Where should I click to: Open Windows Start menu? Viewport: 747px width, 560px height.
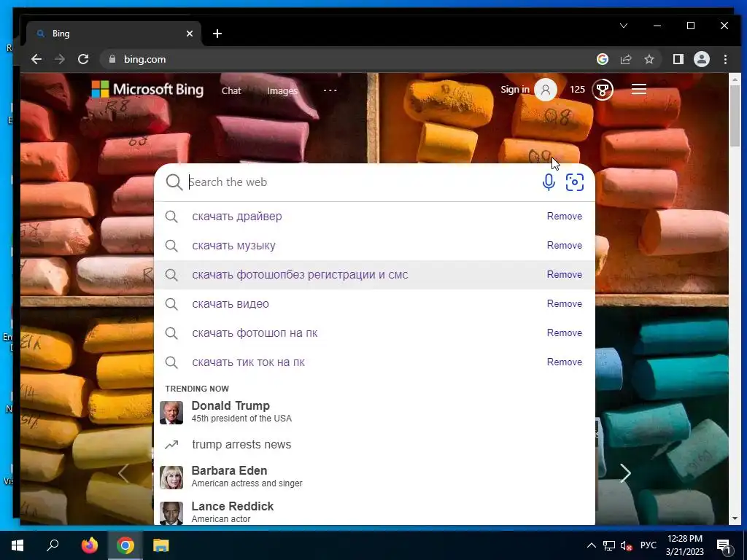tap(18, 545)
